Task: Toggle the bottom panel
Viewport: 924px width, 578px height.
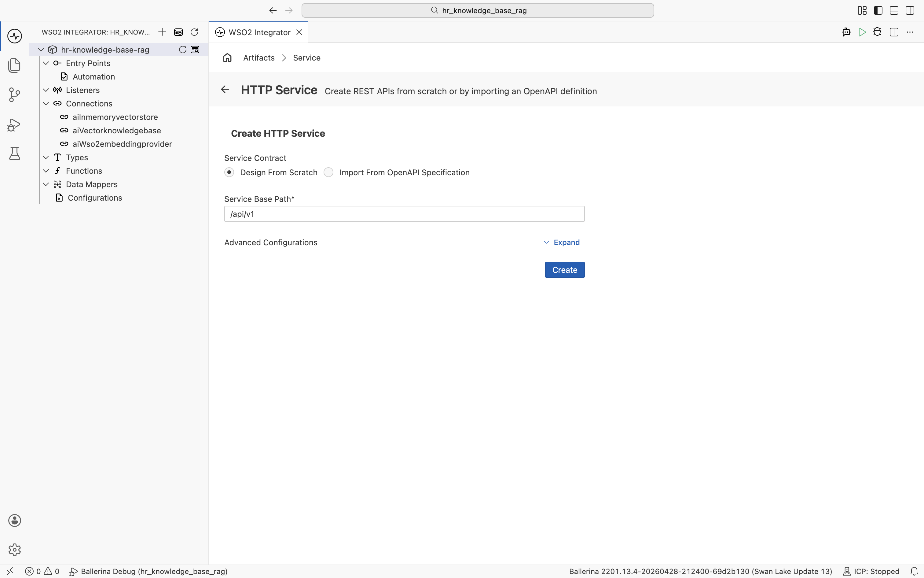Action: (894, 10)
